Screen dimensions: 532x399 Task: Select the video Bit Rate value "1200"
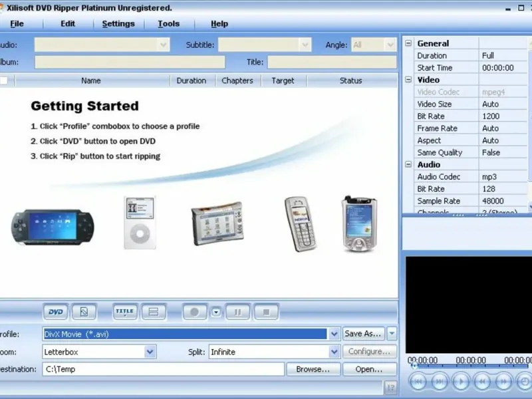[x=503, y=116]
